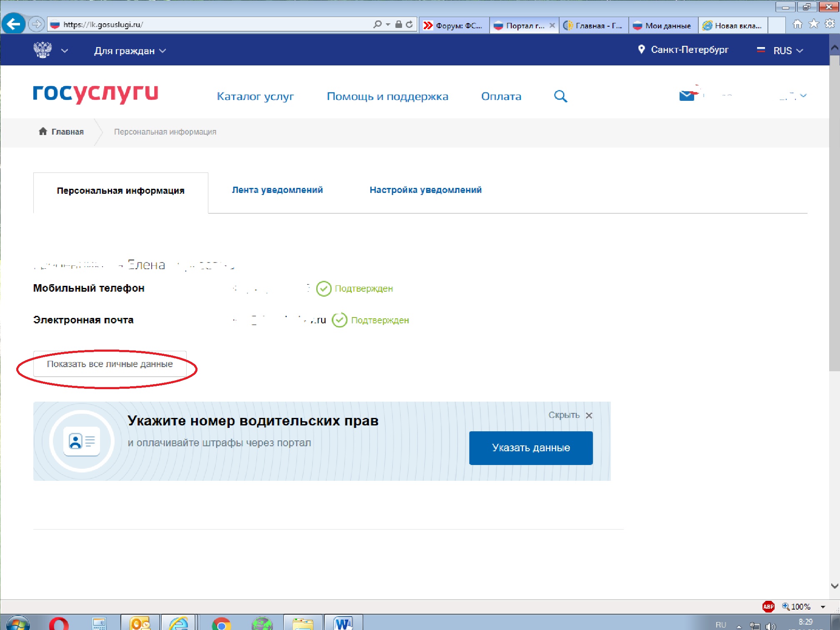Open 'Помощь и поддержка' menu item

click(x=387, y=96)
